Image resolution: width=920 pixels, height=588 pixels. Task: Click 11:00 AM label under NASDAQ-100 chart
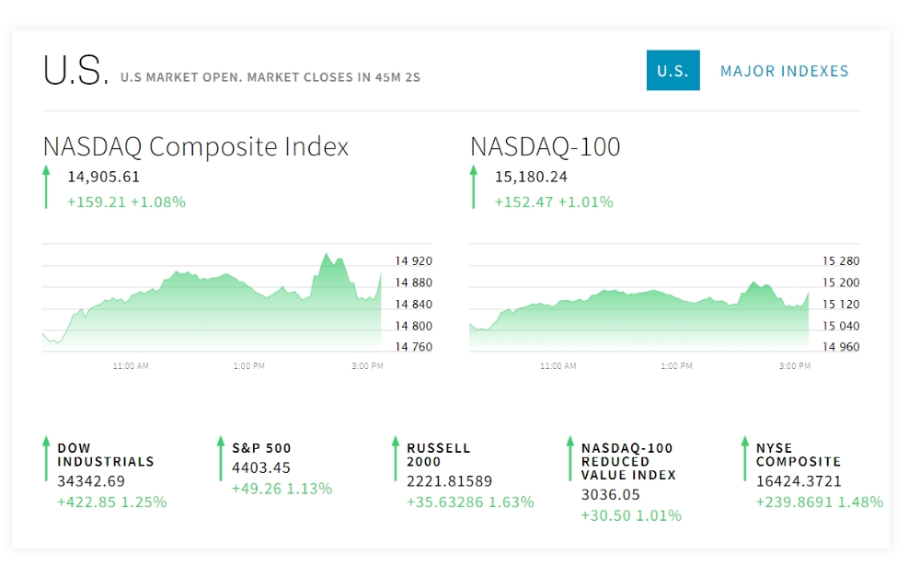click(558, 365)
